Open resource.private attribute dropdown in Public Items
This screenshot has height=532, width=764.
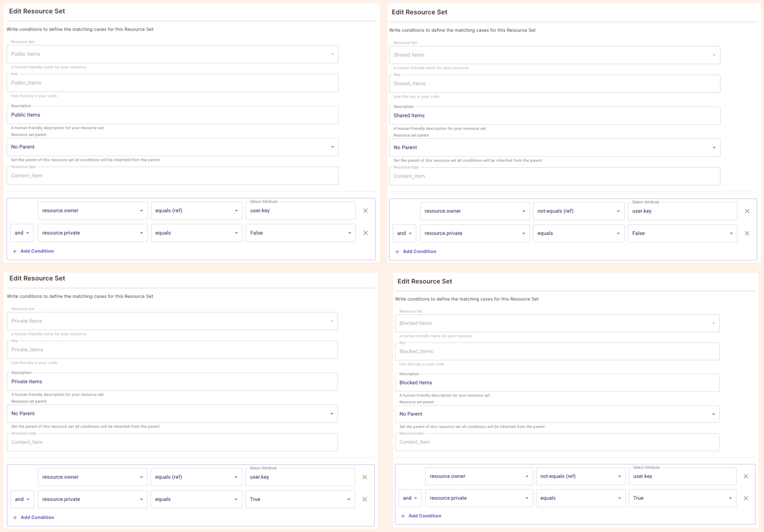(93, 233)
